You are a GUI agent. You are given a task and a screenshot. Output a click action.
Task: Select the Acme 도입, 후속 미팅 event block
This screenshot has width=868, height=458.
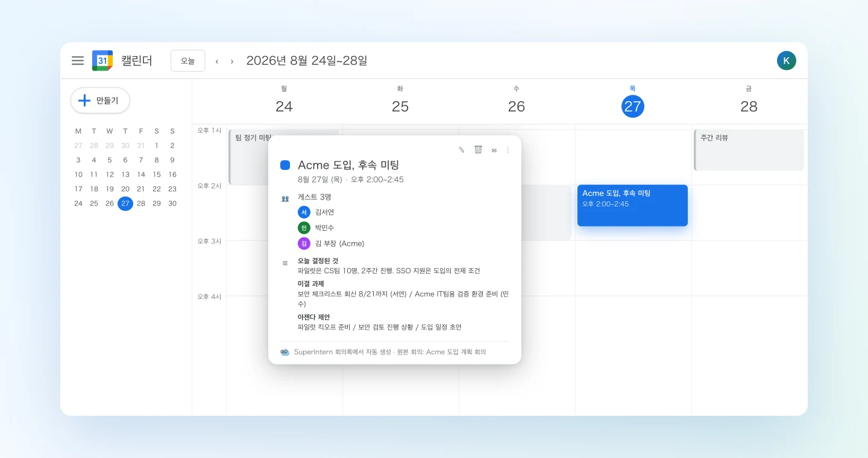pos(632,205)
